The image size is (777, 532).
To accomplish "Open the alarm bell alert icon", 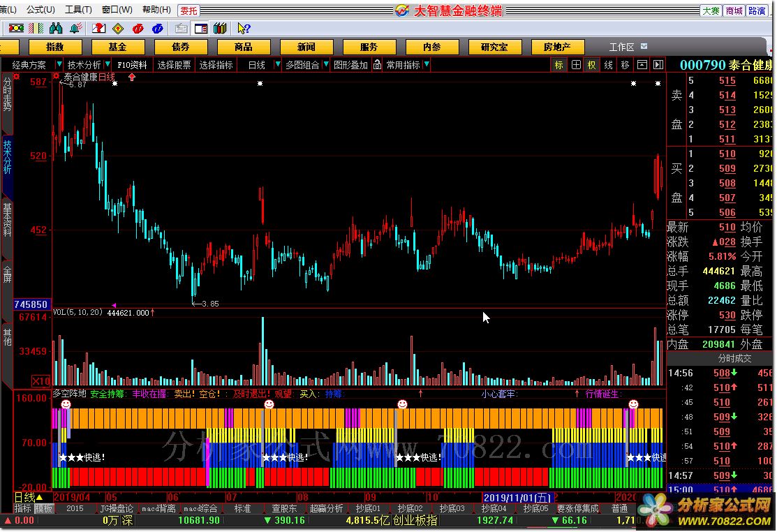I will click(x=75, y=28).
